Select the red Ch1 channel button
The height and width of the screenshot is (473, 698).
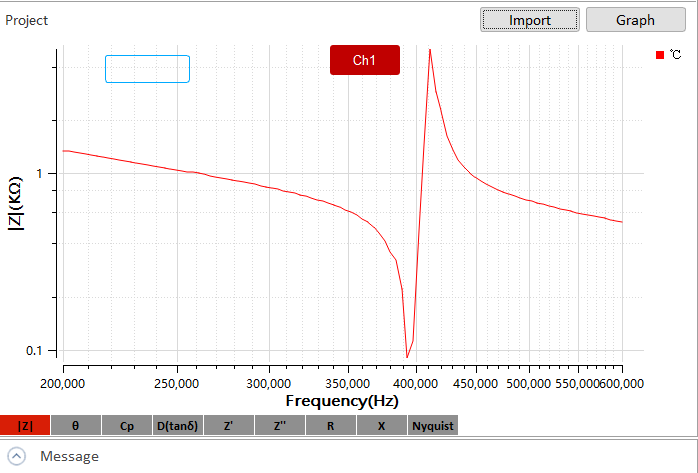coord(365,60)
